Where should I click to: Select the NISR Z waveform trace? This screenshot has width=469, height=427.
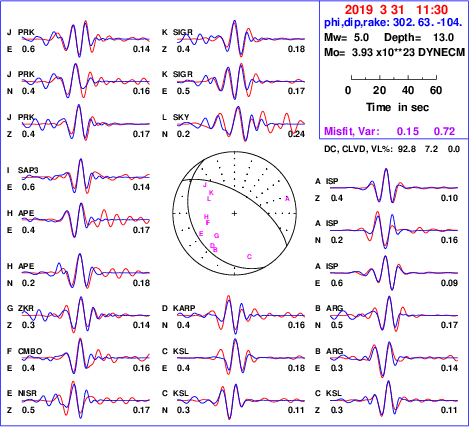coord(86,400)
